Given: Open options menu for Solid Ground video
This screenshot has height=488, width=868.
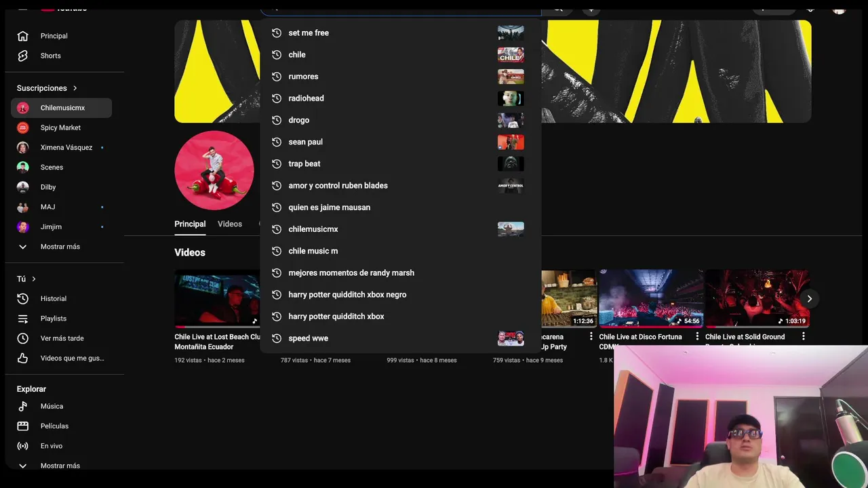Looking at the screenshot, I should pos(804,337).
